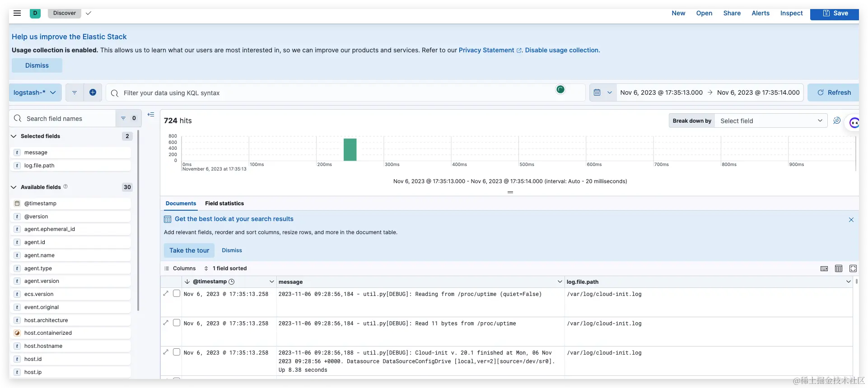Screen dimensions: 868x388
Task: Click the start date Nov 6 17:35:13.000
Action: click(661, 92)
